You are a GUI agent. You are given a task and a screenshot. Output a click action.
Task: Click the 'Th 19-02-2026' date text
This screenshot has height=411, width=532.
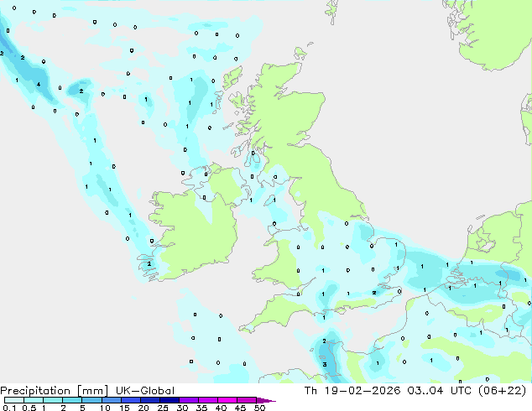pos(352,391)
